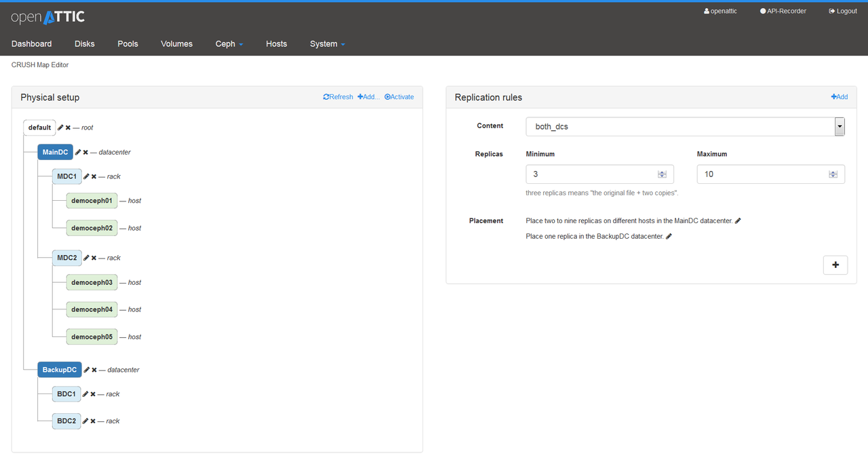Remove the MainDC datacenter via X icon
Viewport: 868px width, 464px height.
coord(85,152)
